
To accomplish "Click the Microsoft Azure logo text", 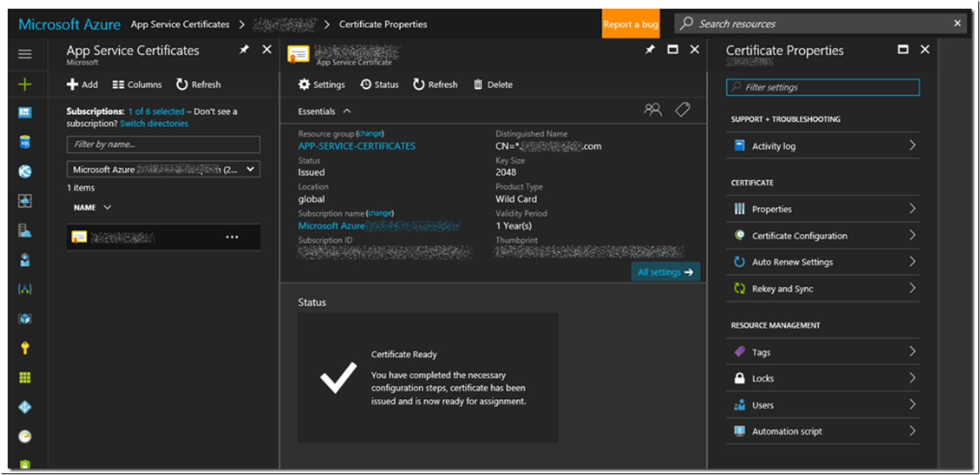I will pyautogui.click(x=69, y=24).
